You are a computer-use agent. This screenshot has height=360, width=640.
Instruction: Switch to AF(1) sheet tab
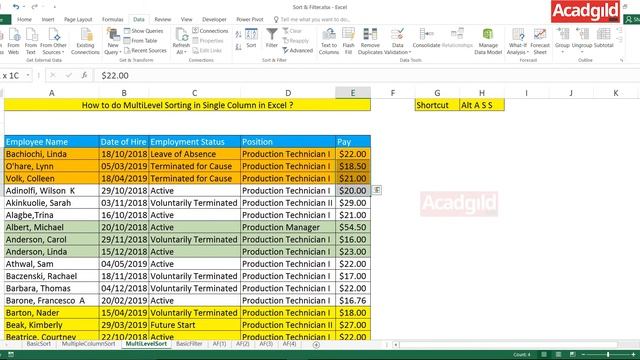point(219,344)
